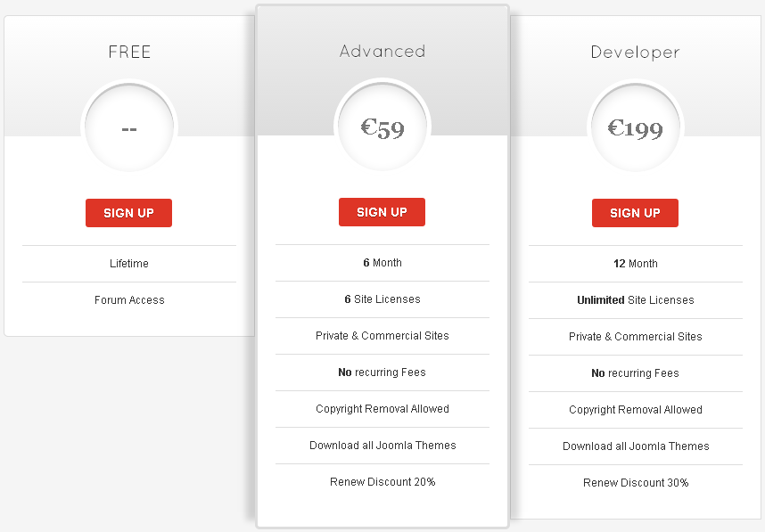Click the 6 Month feature row
The width and height of the screenshot is (765, 532).
point(382,262)
